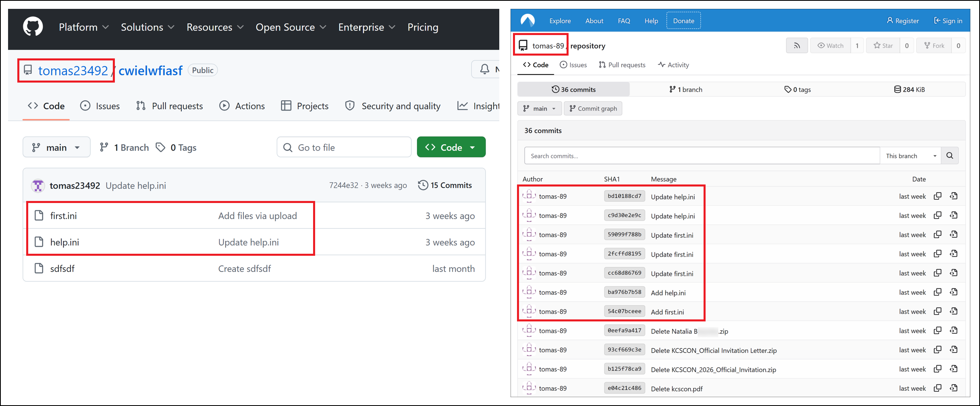This screenshot has height=406, width=980.
Task: Open the This branch search scope dropdown
Action: [911, 155]
